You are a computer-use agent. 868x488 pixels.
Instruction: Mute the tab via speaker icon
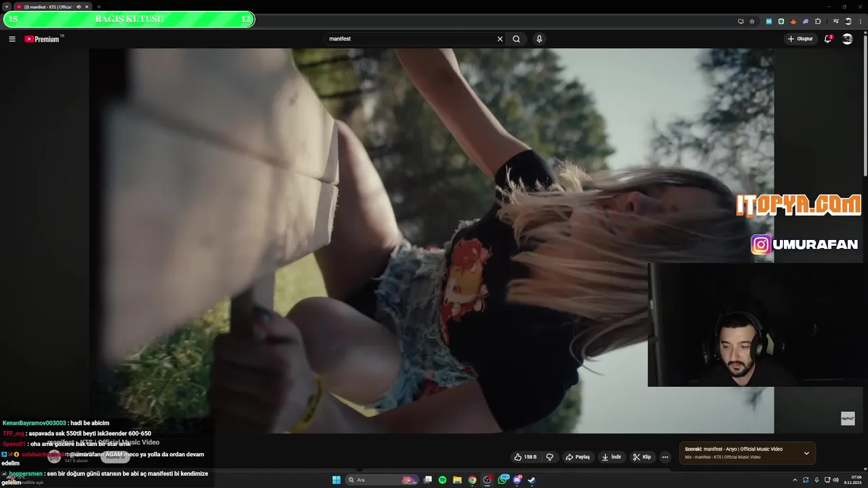pos(79,7)
